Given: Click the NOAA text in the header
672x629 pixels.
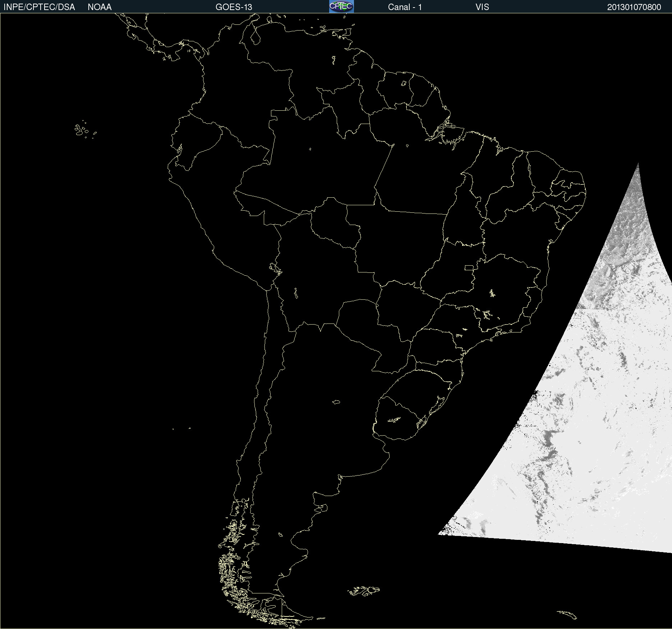Looking at the screenshot, I should [100, 7].
